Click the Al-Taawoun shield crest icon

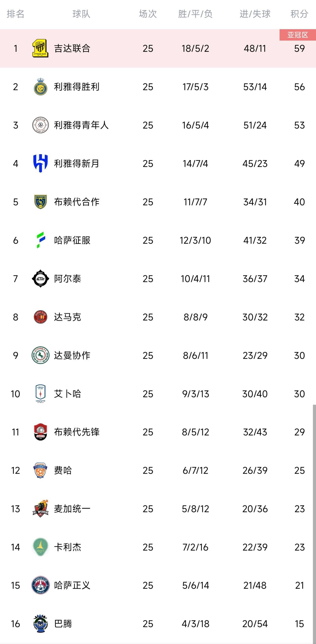coord(40,202)
